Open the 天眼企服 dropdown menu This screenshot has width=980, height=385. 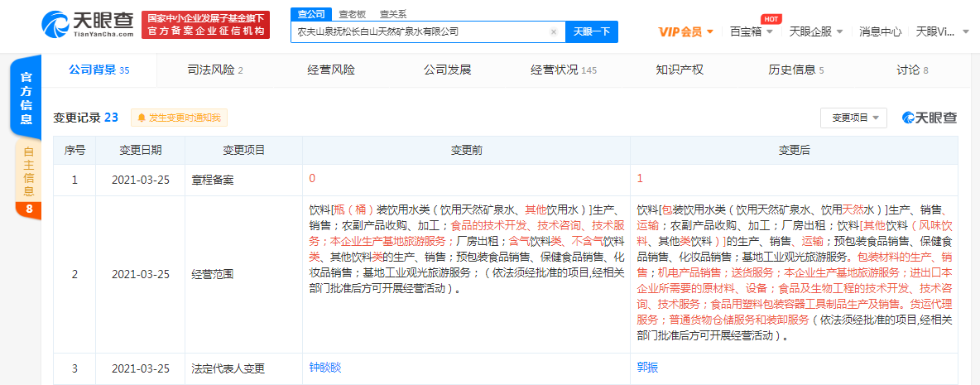pyautogui.click(x=815, y=32)
